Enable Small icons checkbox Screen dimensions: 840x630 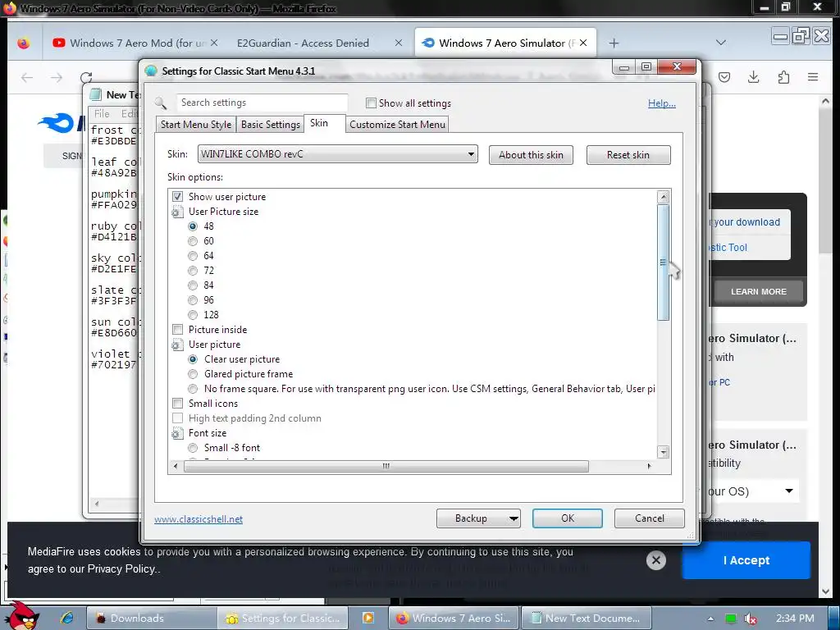click(177, 404)
